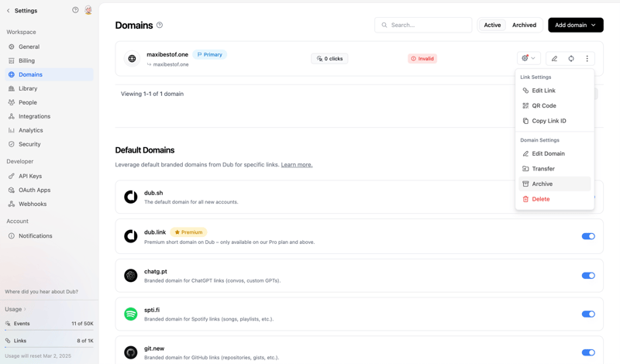Open the Add domain dropdown button
Image resolution: width=620 pixels, height=364 pixels.
575,25
